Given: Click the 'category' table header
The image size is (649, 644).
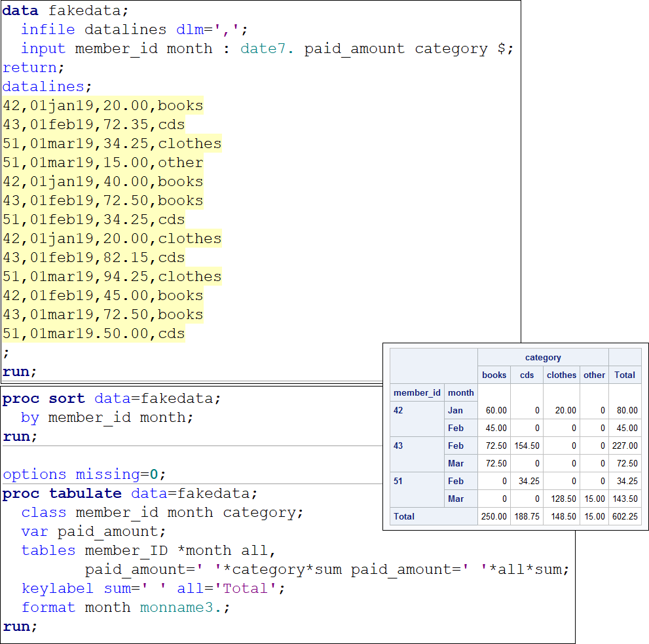Looking at the screenshot, I should click(x=543, y=358).
